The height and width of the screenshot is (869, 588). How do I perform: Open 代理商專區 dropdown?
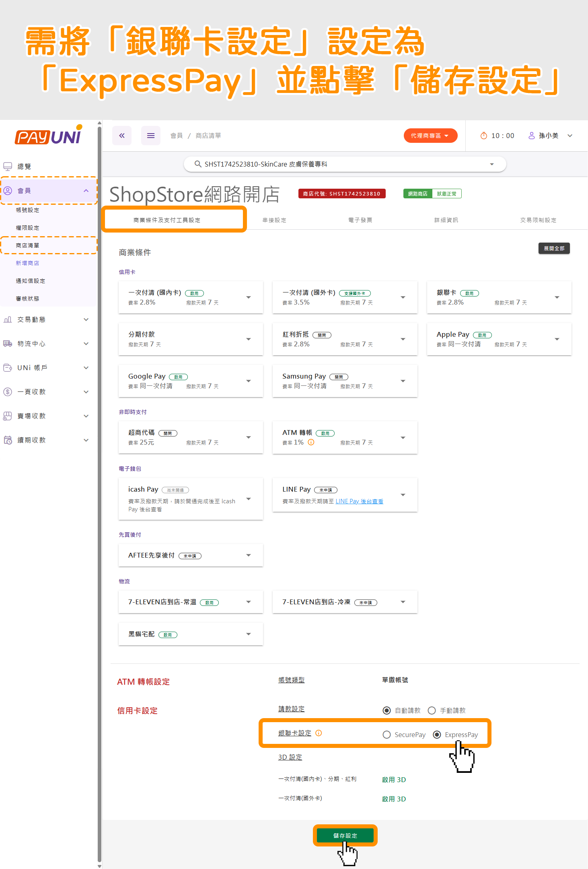click(x=430, y=136)
